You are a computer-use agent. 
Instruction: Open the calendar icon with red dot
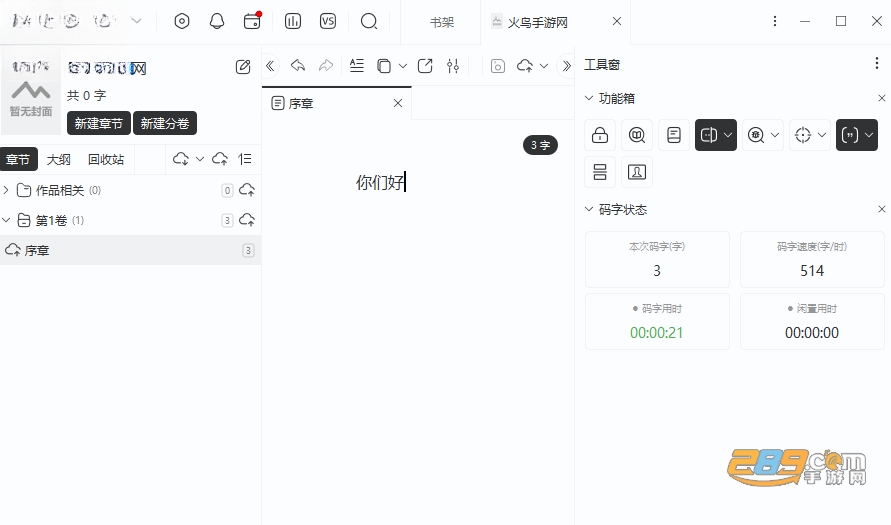tap(252, 21)
